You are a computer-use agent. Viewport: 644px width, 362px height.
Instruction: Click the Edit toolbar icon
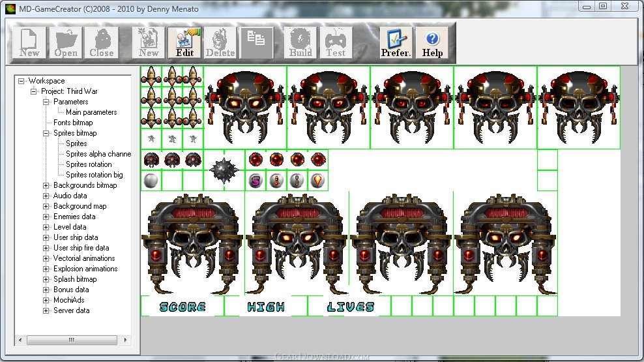point(184,43)
